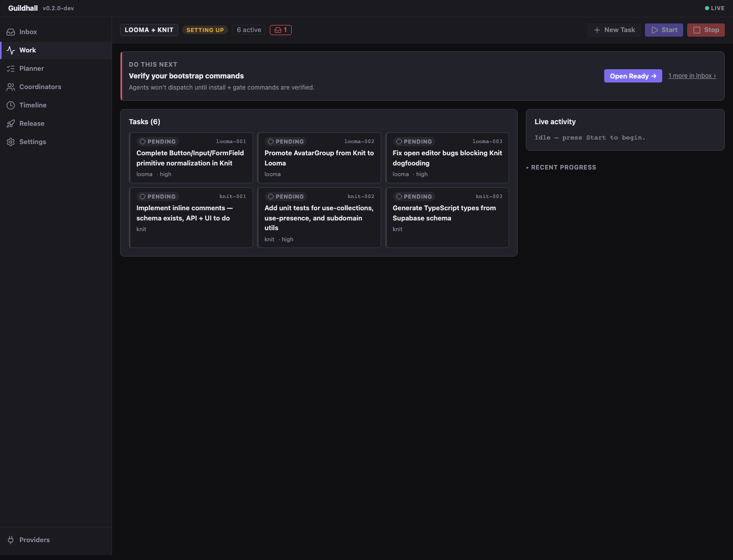Click the Planner checklist icon
Viewport: 733px width, 560px height.
[x=11, y=69]
